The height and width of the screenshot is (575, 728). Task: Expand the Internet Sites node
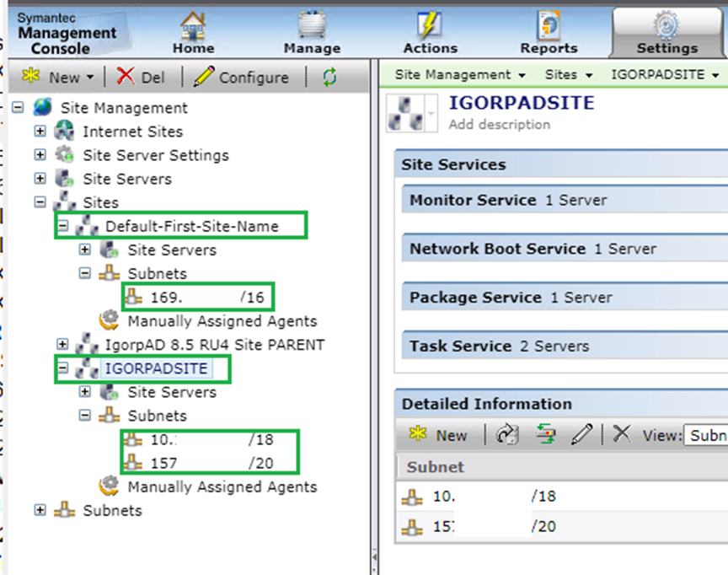pyautogui.click(x=40, y=132)
